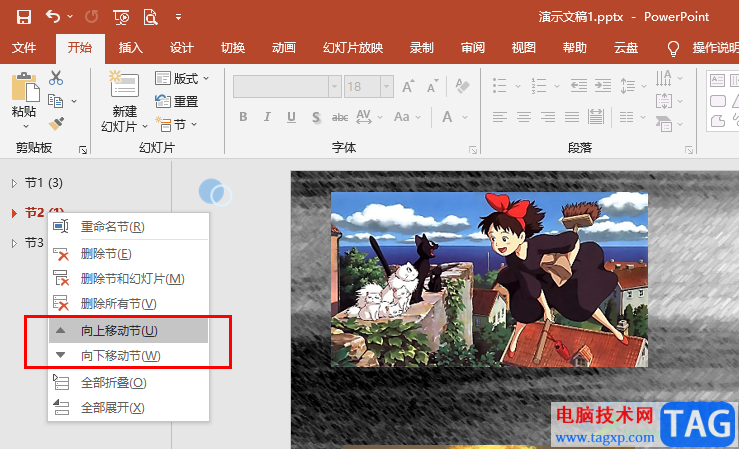
Task: Toggle Align Right paragraph
Action: pyautogui.click(x=548, y=116)
